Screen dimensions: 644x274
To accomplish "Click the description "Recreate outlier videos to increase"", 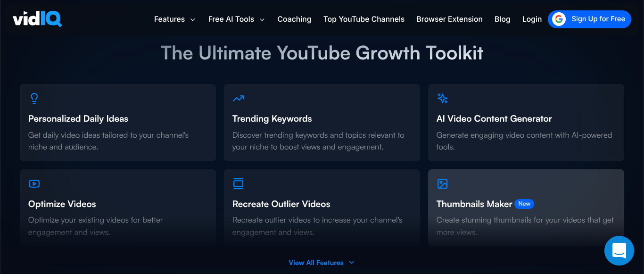I will (317, 226).
